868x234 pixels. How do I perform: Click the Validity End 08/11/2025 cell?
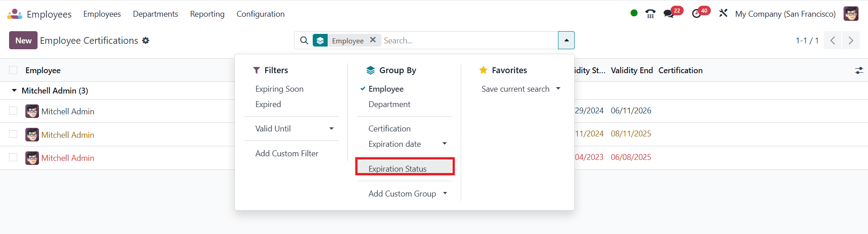(631, 134)
